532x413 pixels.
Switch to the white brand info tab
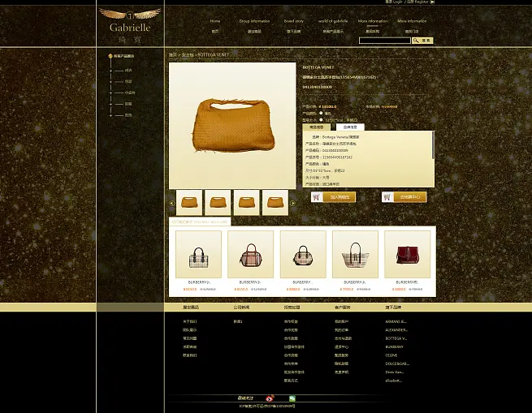(x=350, y=127)
